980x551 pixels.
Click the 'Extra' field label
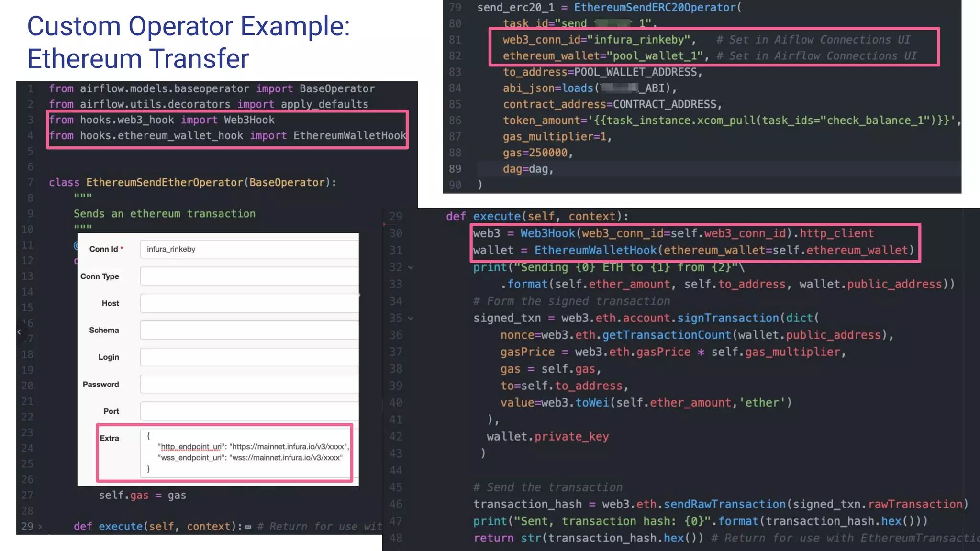coord(110,438)
